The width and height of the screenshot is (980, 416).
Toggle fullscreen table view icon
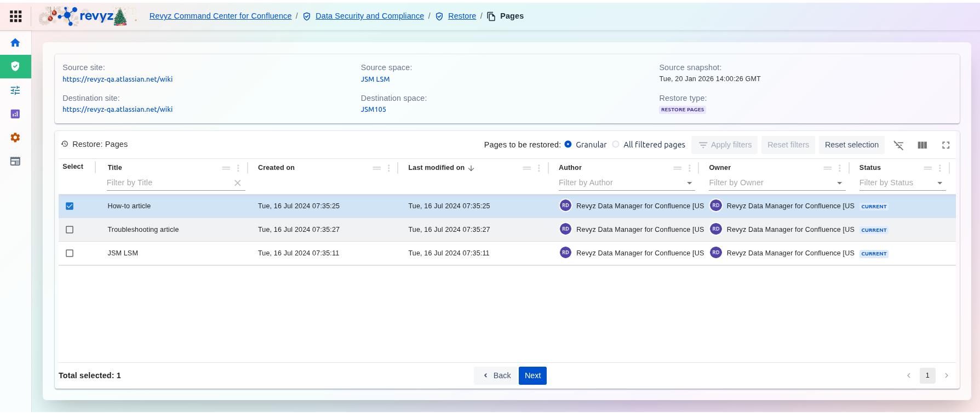(946, 145)
